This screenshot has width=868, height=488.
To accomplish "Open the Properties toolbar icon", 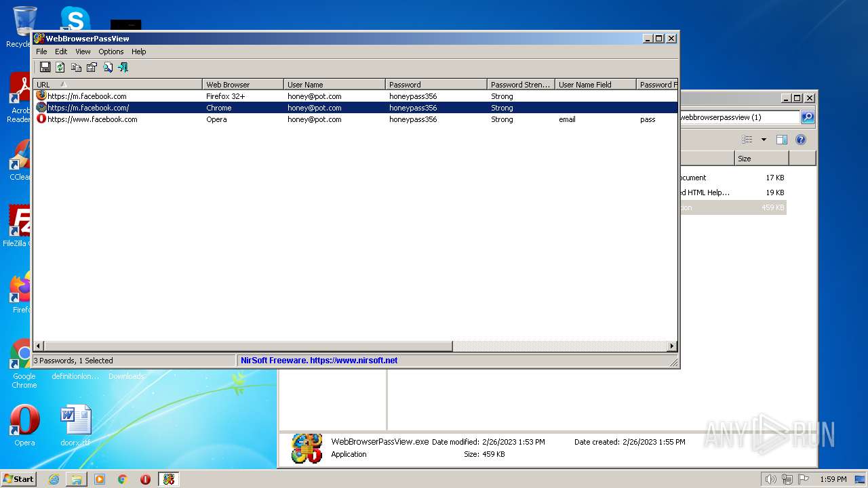I will click(92, 66).
